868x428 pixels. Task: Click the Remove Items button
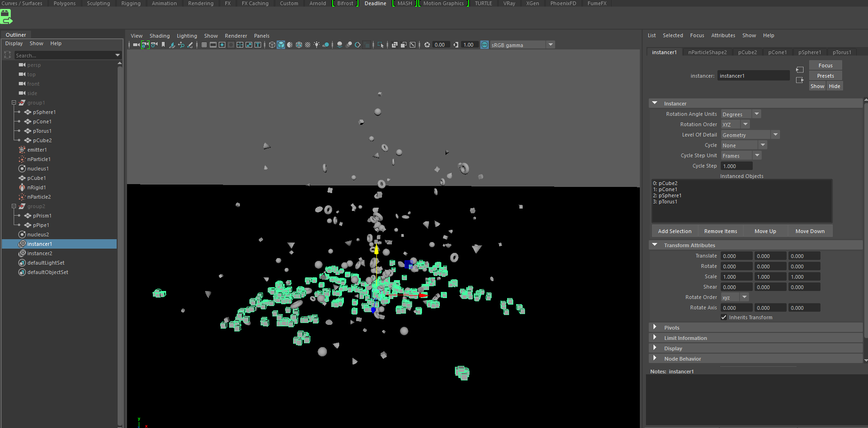point(721,231)
